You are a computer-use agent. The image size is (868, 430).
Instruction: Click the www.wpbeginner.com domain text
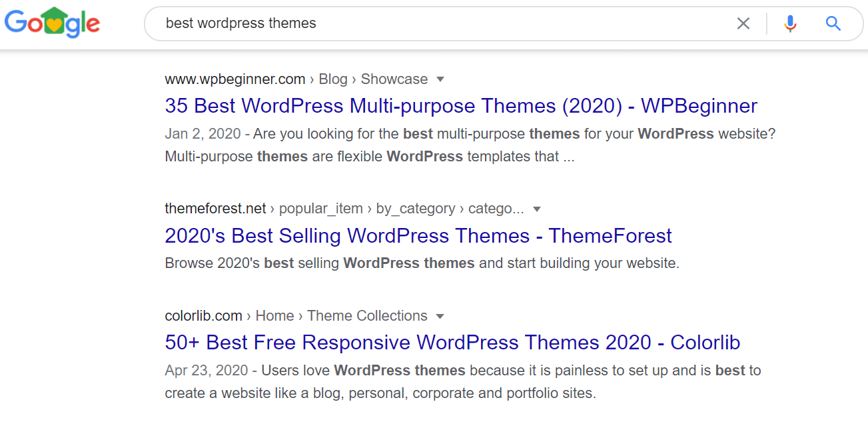pos(234,79)
